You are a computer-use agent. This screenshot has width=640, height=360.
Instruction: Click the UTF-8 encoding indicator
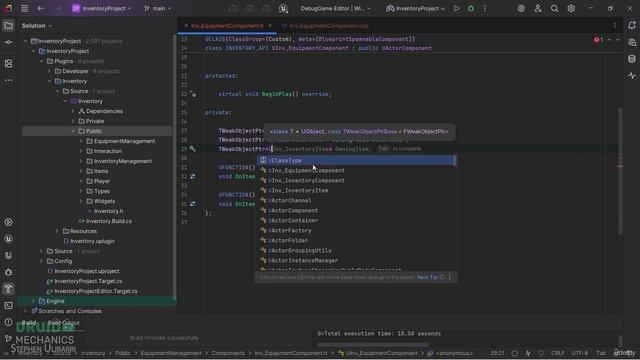click(580, 353)
